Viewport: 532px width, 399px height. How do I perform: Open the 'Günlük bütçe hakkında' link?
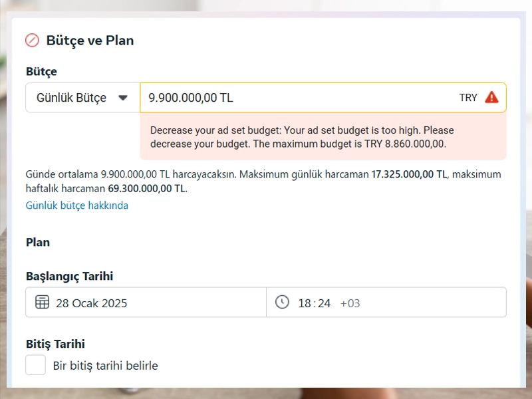click(77, 205)
